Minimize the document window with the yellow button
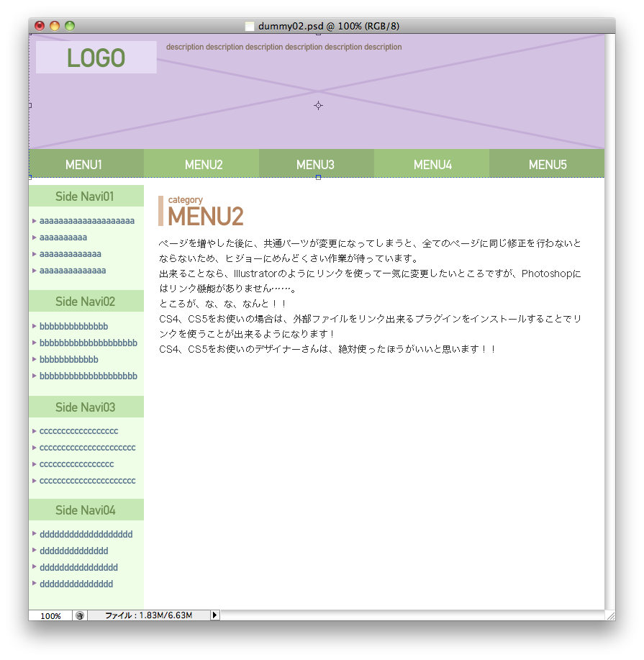The height and width of the screenshot is (660, 644). tap(55, 25)
